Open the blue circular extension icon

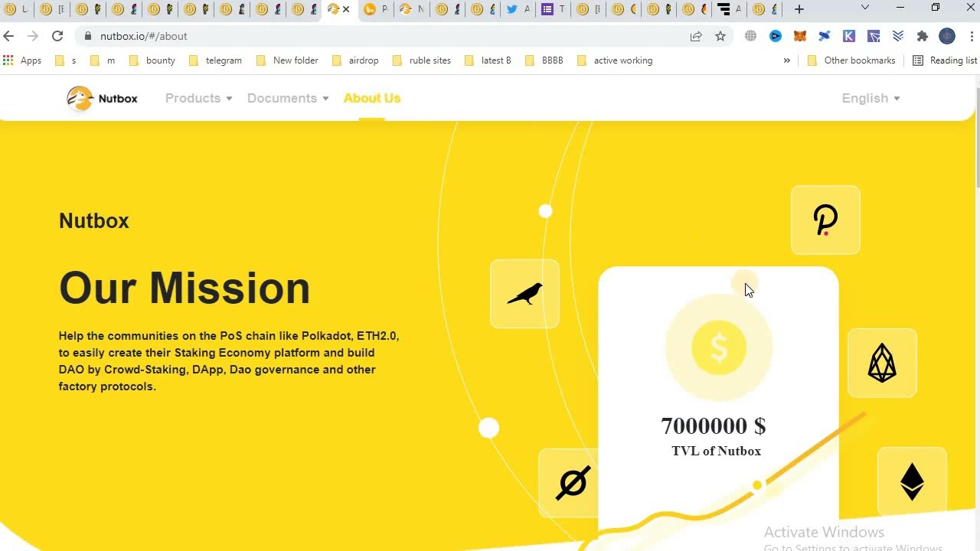[776, 36]
